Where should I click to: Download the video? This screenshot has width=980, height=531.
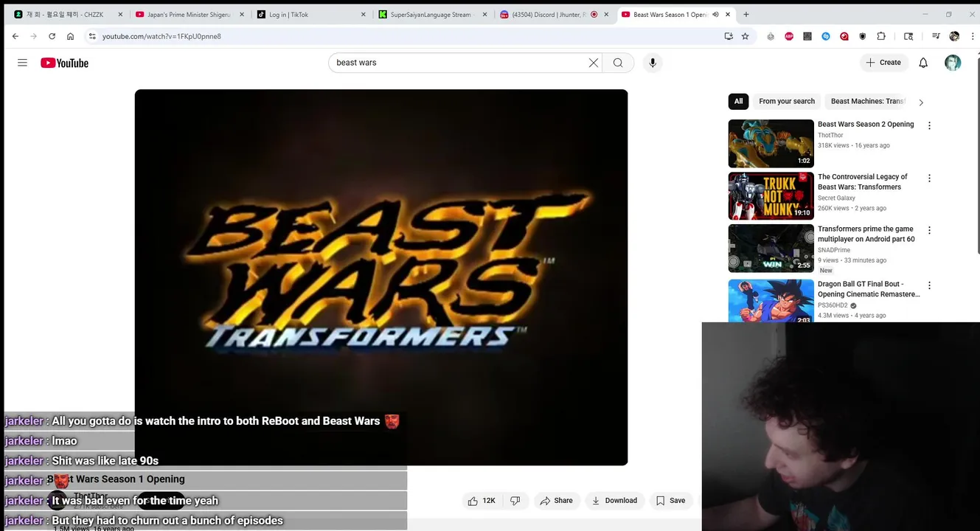[x=614, y=501]
